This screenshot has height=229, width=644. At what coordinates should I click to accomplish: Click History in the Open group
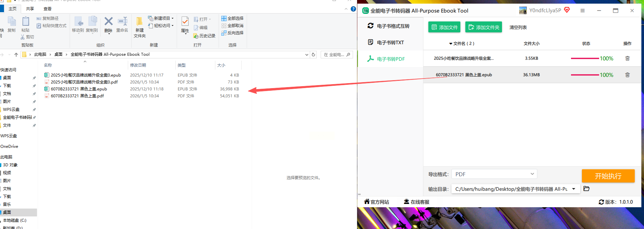[x=204, y=36]
